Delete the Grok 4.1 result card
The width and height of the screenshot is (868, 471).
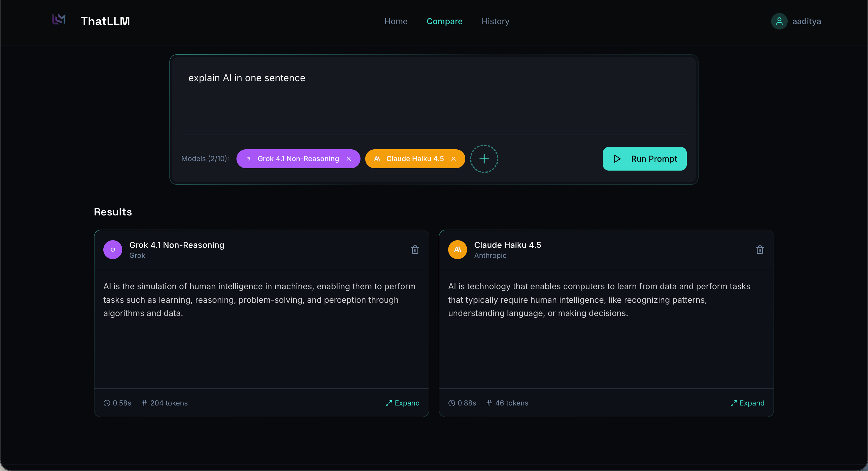[415, 250]
